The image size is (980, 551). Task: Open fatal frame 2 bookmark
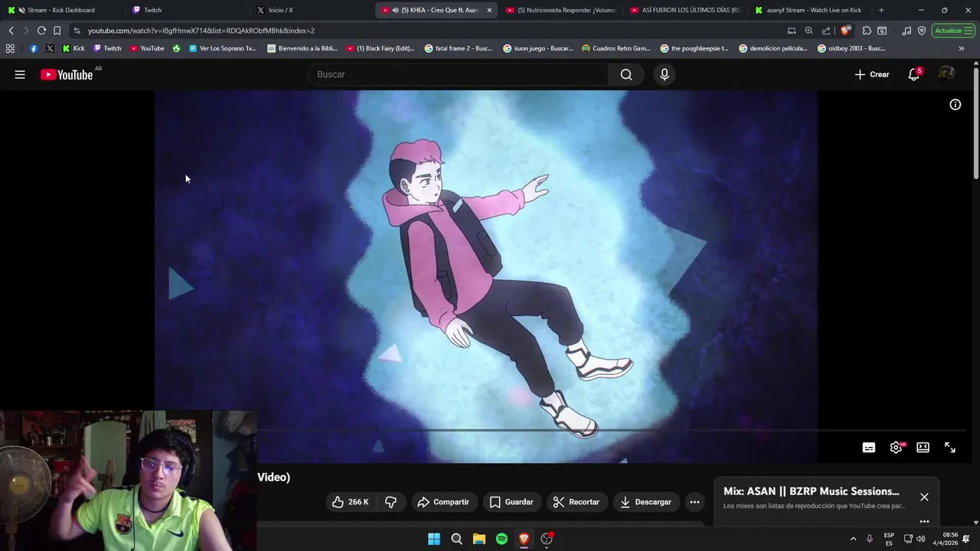459,48
